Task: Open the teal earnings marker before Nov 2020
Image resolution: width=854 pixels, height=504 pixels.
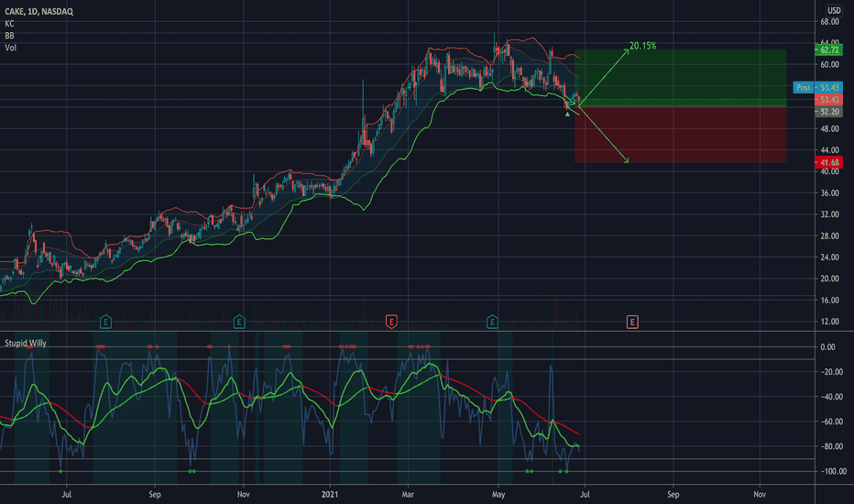Action: click(x=239, y=322)
